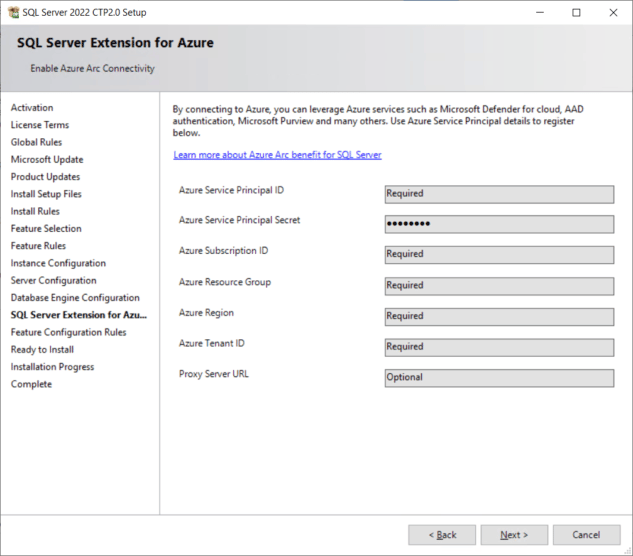The height and width of the screenshot is (556, 633).
Task: Click into the Azure Subscription ID box
Action: [499, 255]
